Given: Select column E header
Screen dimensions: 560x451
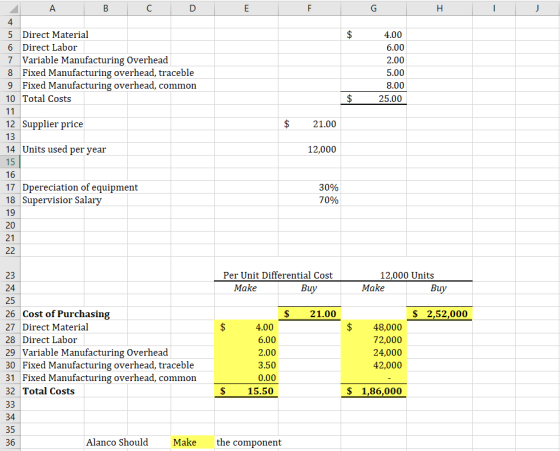Looking at the screenshot, I should point(246,8).
